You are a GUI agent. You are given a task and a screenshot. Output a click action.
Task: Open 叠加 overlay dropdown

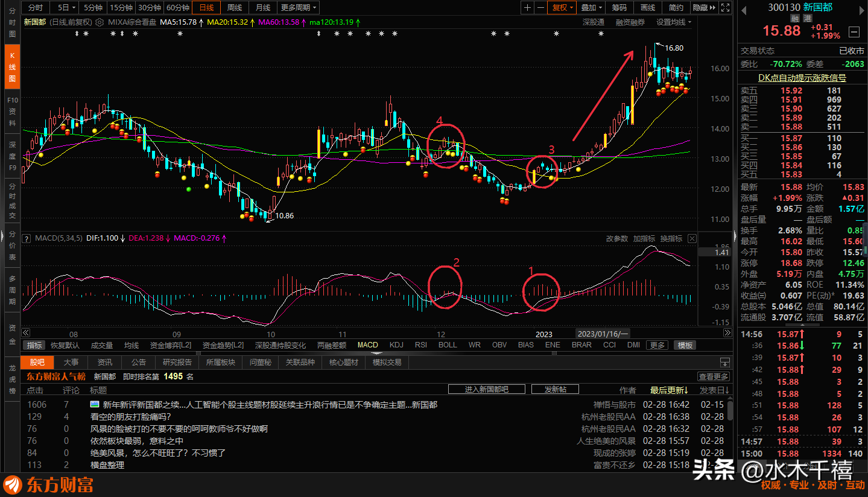point(592,8)
